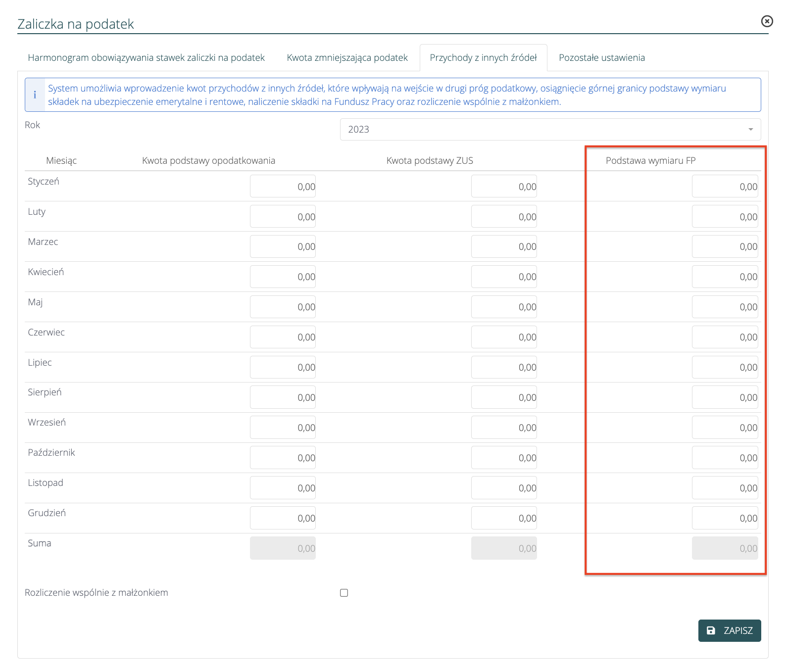
Task: Select Marzec Podstawa wymiaru FP field
Action: pos(725,247)
